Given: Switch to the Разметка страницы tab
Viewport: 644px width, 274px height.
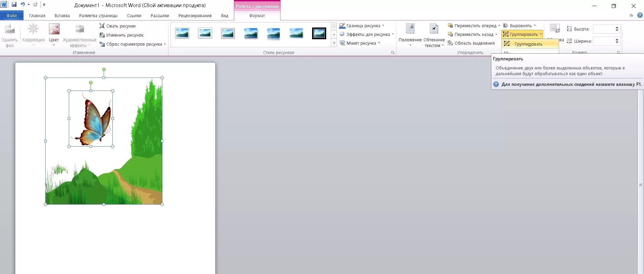Looking at the screenshot, I should coord(98,15).
